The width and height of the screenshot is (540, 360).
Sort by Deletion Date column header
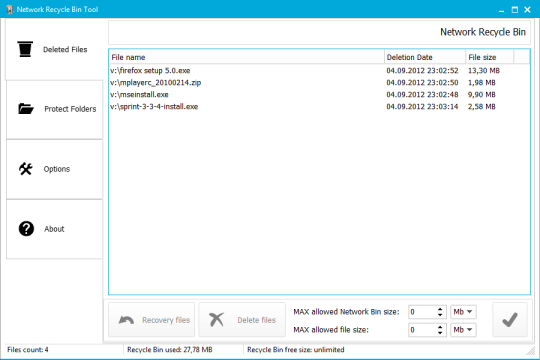pyautogui.click(x=425, y=57)
